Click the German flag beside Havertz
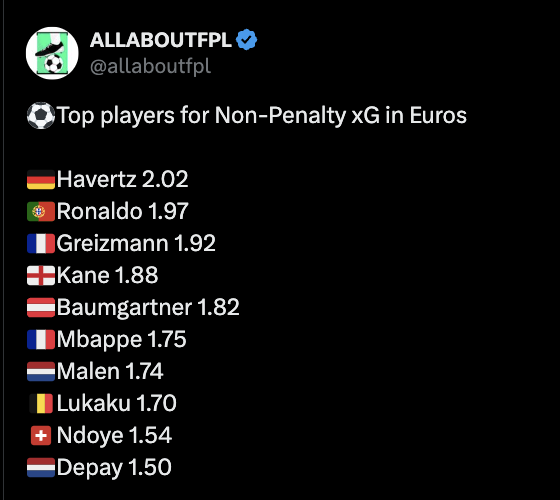Image resolution: width=560 pixels, height=500 pixels. coord(41,180)
